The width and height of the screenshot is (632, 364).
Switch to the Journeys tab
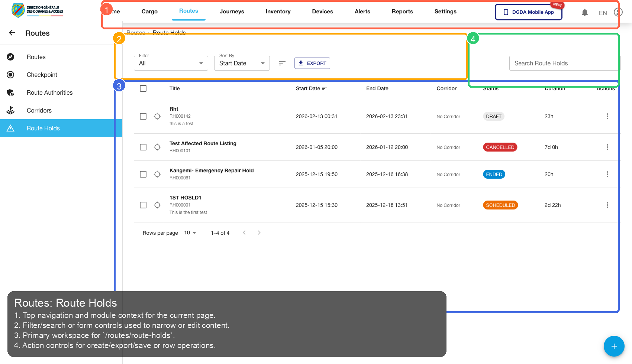[232, 12]
